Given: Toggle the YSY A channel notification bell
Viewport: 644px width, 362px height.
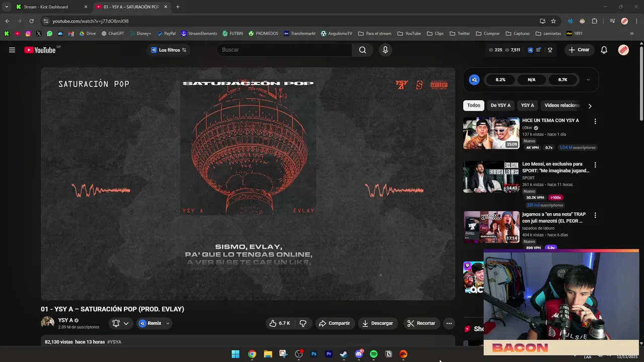Looking at the screenshot, I should (x=116, y=323).
